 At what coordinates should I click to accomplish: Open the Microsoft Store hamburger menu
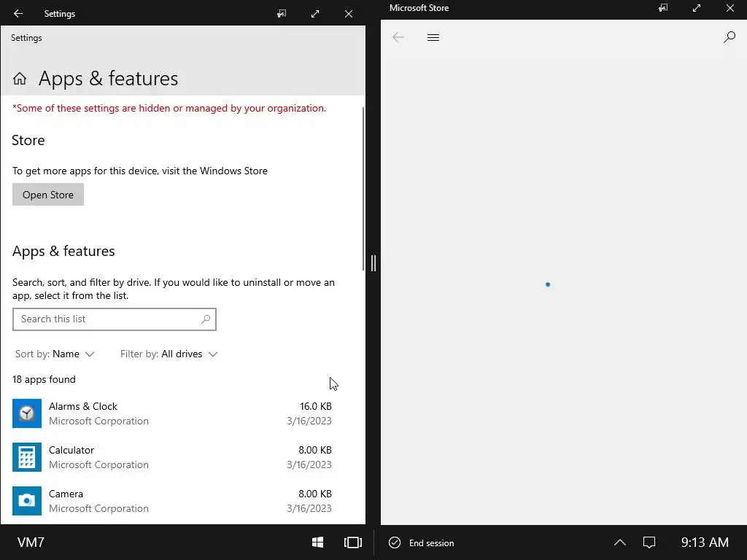click(x=433, y=37)
